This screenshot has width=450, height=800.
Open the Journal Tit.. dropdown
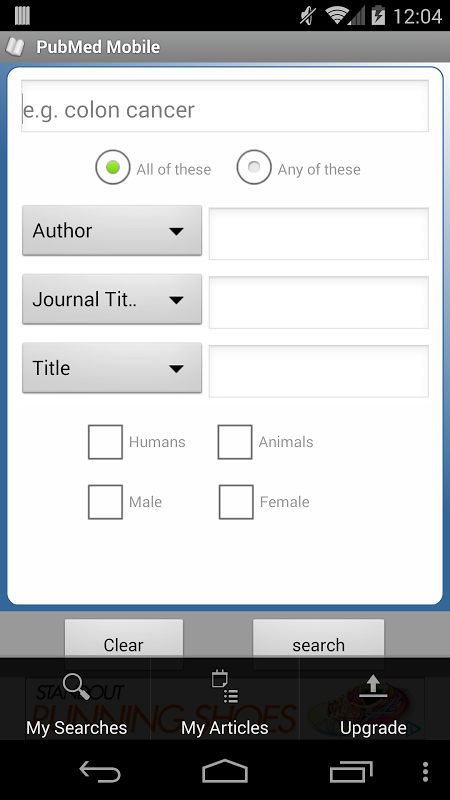[x=112, y=299]
